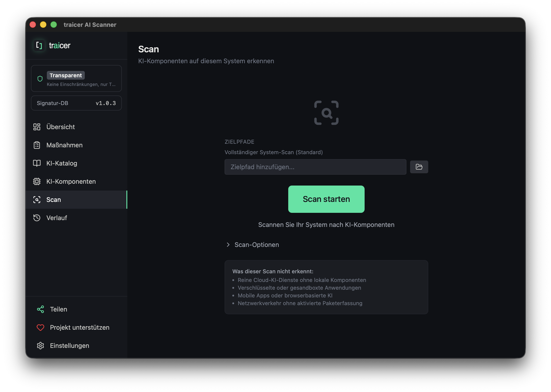Expand the Scan-Optionen chevron
The height and width of the screenshot is (392, 551).
[x=228, y=245]
